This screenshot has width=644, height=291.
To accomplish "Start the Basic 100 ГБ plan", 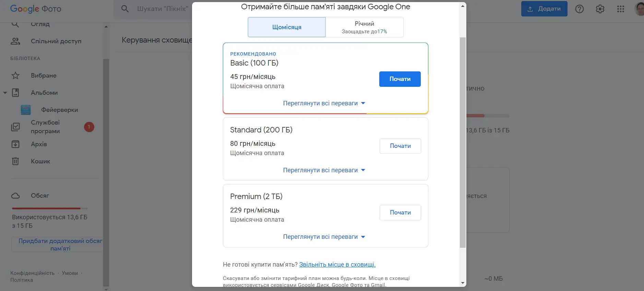I will tap(400, 79).
